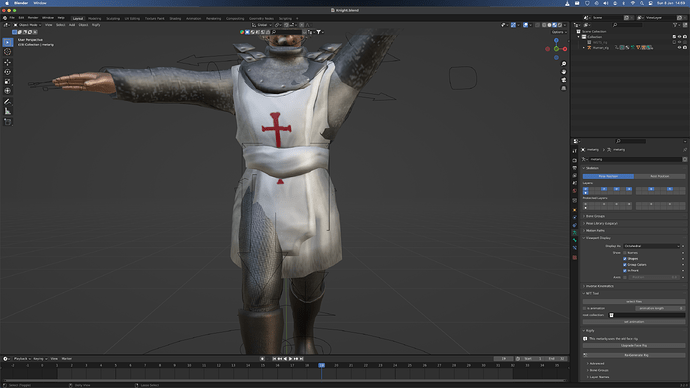The height and width of the screenshot is (388, 690).
Task: Select the Add Cube tool
Action: (7, 122)
